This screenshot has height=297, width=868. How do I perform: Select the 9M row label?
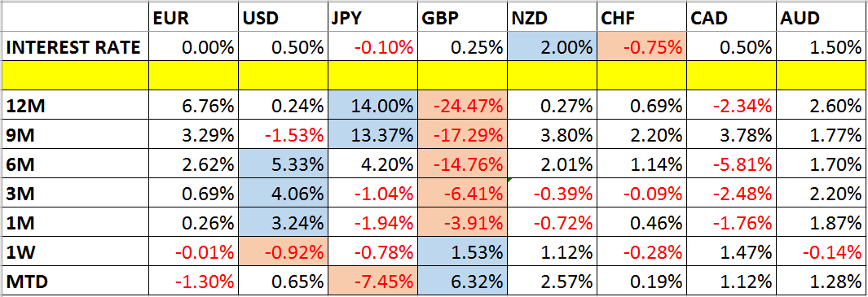coord(75,135)
